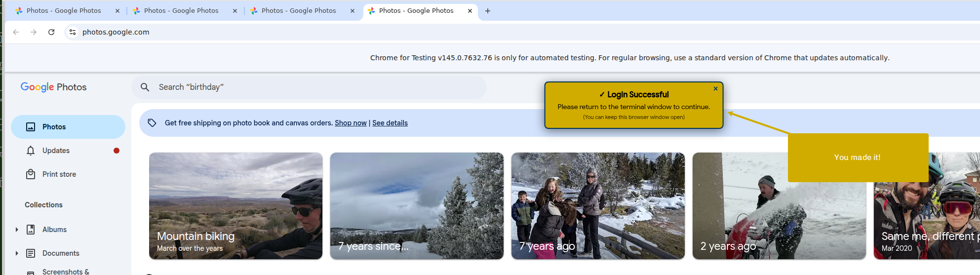980x275 pixels.
Task: Close the second Google Photos tab
Action: pos(235,11)
